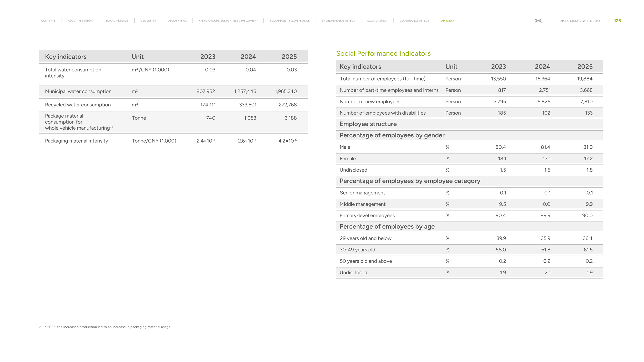The image size is (644, 362).
Task: Click footnote text about packaging material usage
Action: point(105,327)
